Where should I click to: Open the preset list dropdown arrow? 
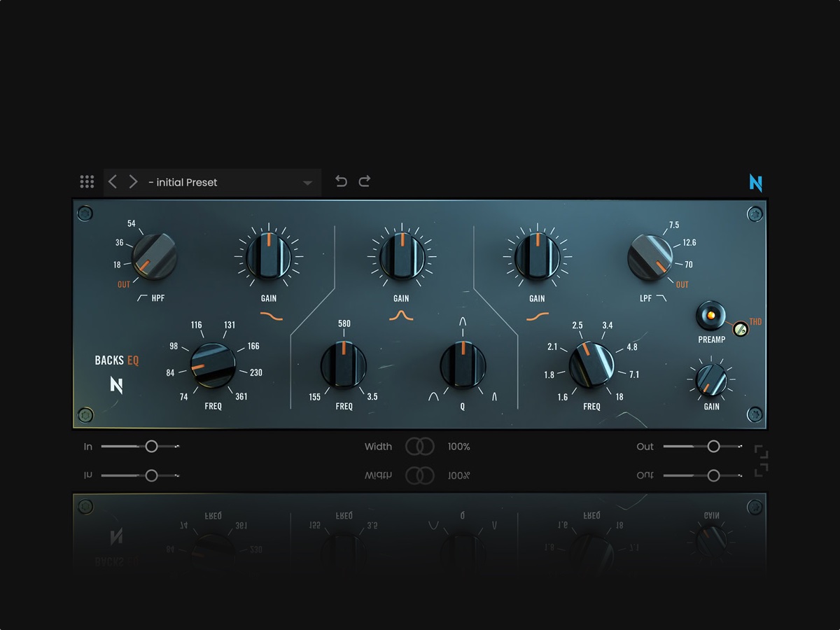[x=307, y=182]
